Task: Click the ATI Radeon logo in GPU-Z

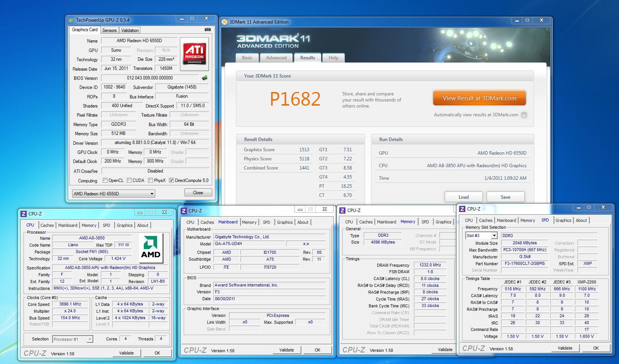Action: [194, 54]
